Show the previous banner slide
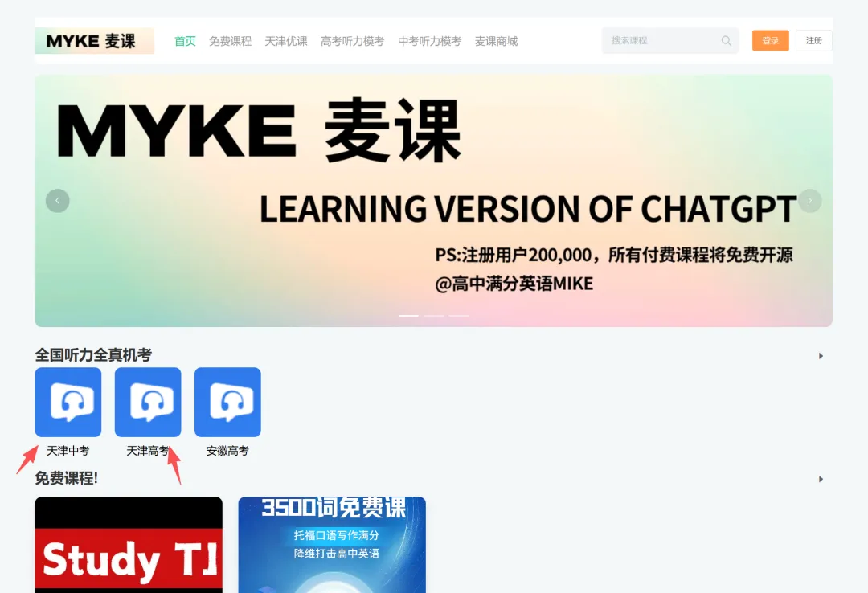This screenshot has width=868, height=593. pos(58,200)
